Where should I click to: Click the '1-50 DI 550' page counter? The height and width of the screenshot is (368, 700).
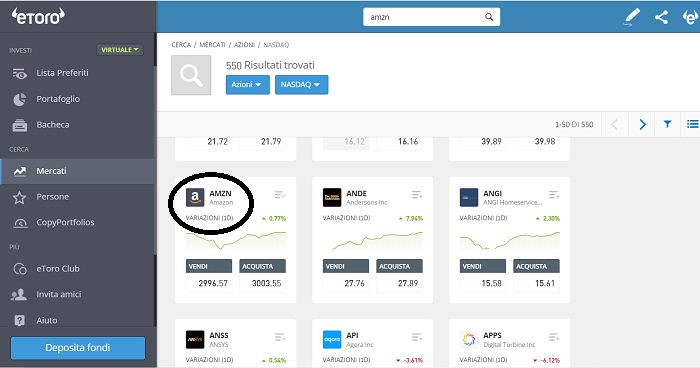(x=574, y=125)
